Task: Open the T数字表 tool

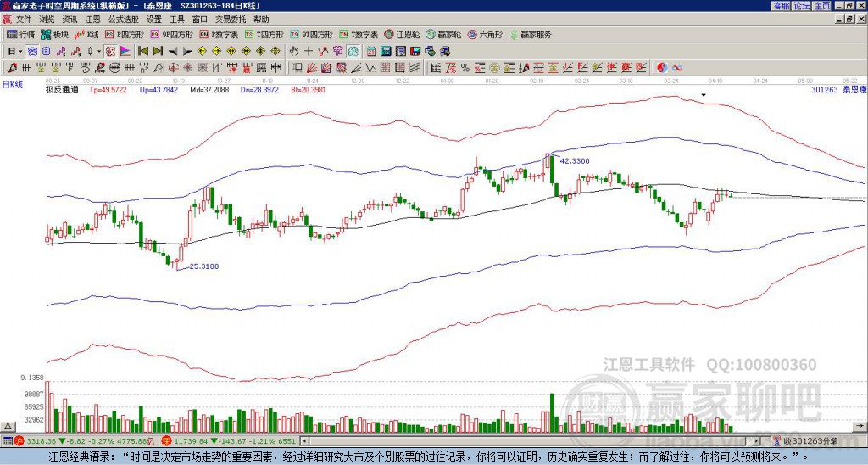Action: click(x=359, y=34)
